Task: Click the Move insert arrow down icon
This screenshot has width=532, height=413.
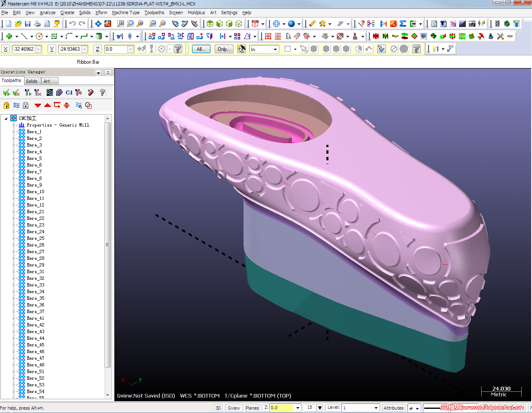Action: click(38, 105)
